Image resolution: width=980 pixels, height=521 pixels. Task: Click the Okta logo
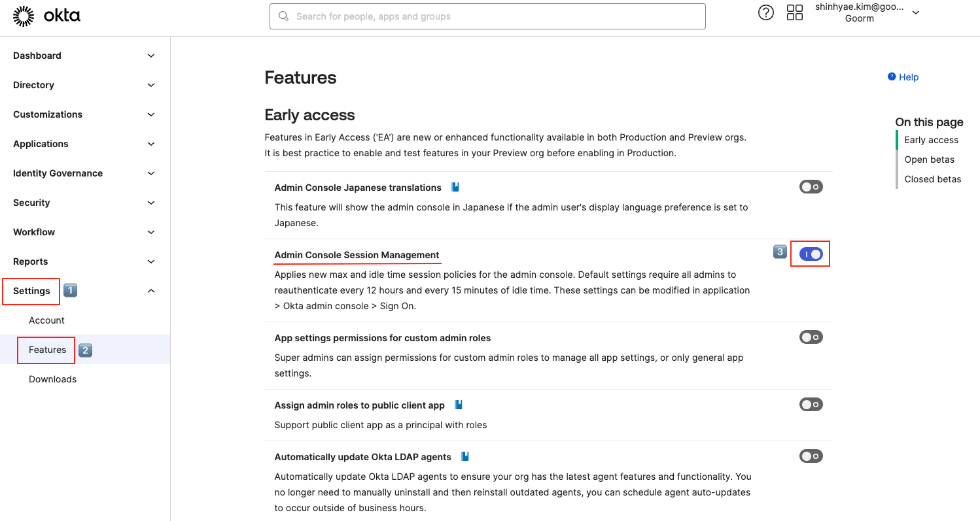46,16
